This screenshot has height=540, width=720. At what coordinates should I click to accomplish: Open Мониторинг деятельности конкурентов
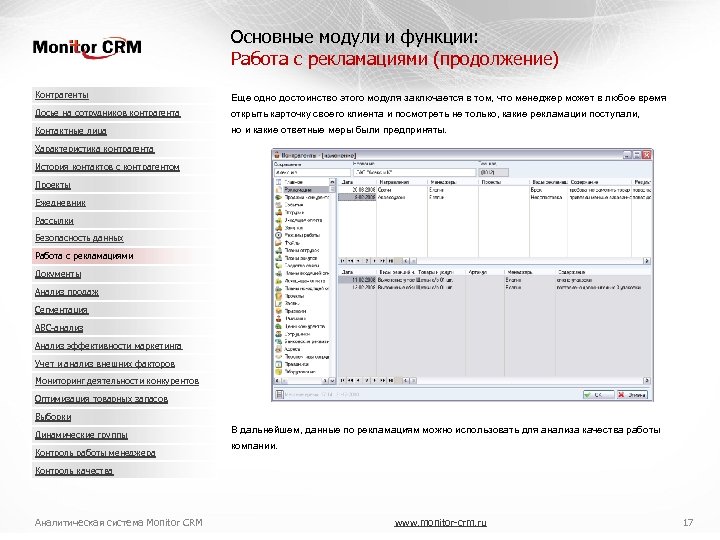tap(117, 381)
